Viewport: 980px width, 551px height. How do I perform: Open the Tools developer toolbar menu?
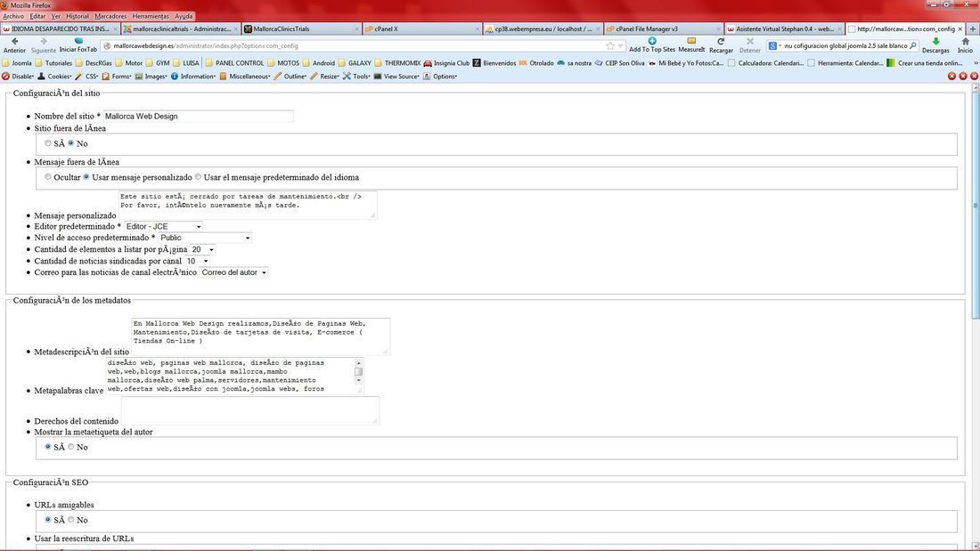[x=356, y=77]
